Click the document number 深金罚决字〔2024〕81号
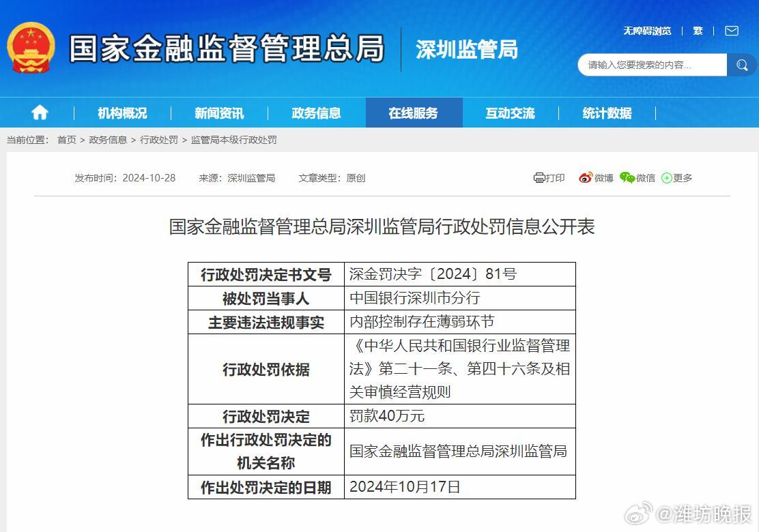759x532 pixels. pyautogui.click(x=433, y=274)
